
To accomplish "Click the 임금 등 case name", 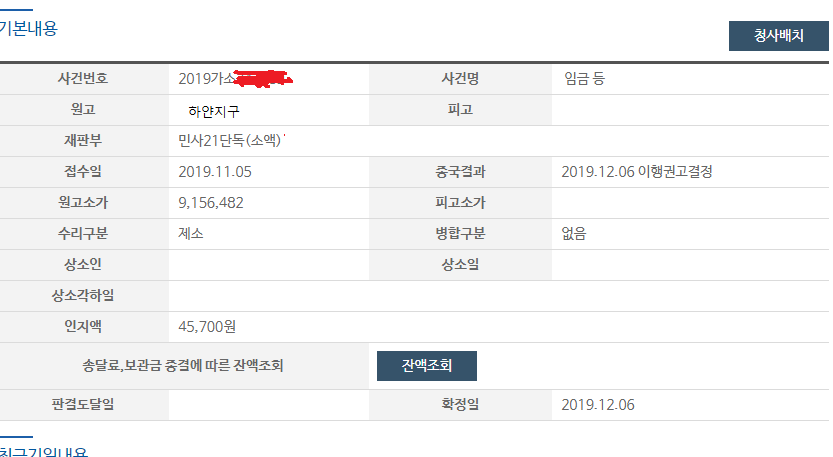I will 584,78.
